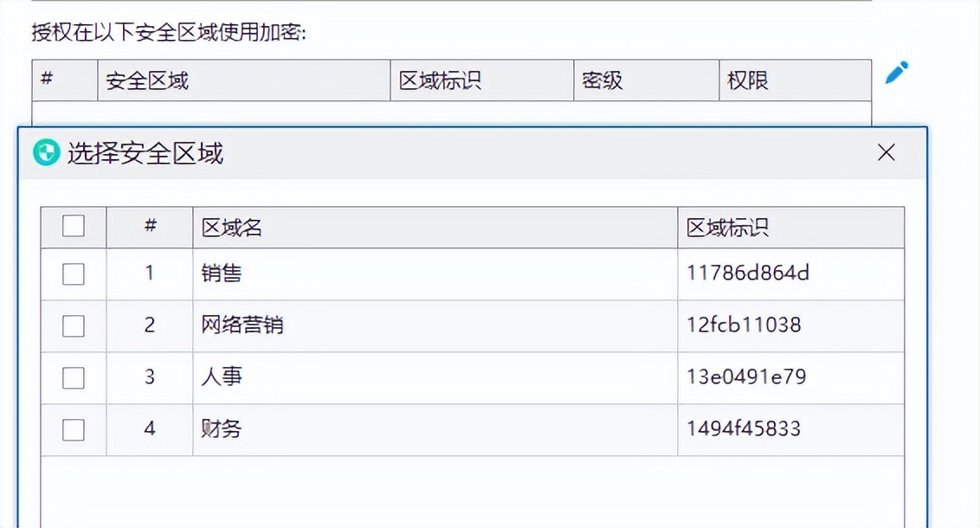Click the 区域名 column header
This screenshot has height=528, width=980.
click(435, 228)
